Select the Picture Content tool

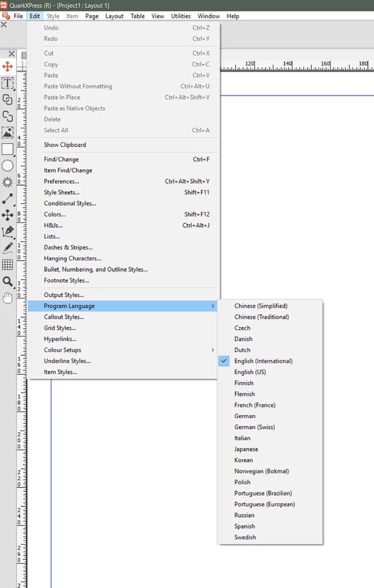click(x=7, y=133)
